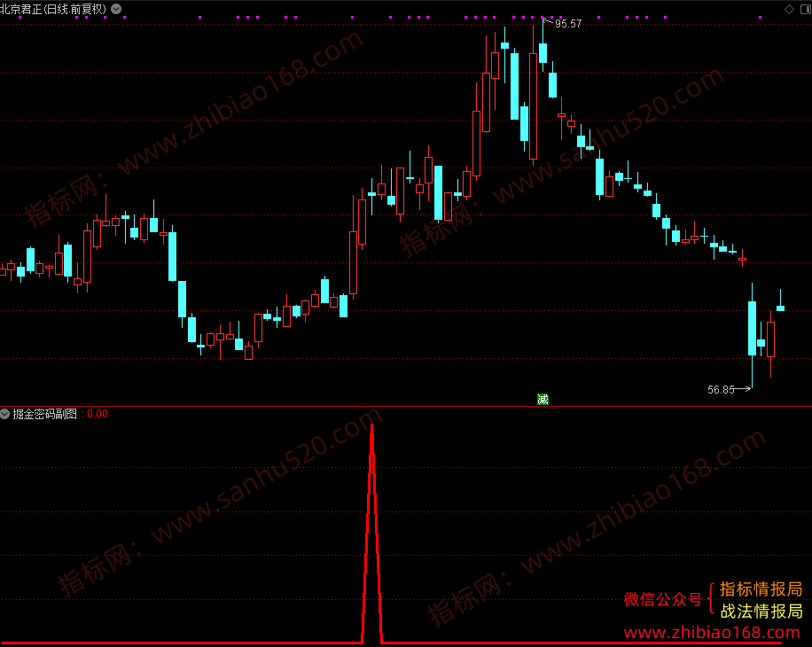Viewport: 812px width, 647px height.
Task: Click the indicator value 0.00
Action: coord(98,414)
